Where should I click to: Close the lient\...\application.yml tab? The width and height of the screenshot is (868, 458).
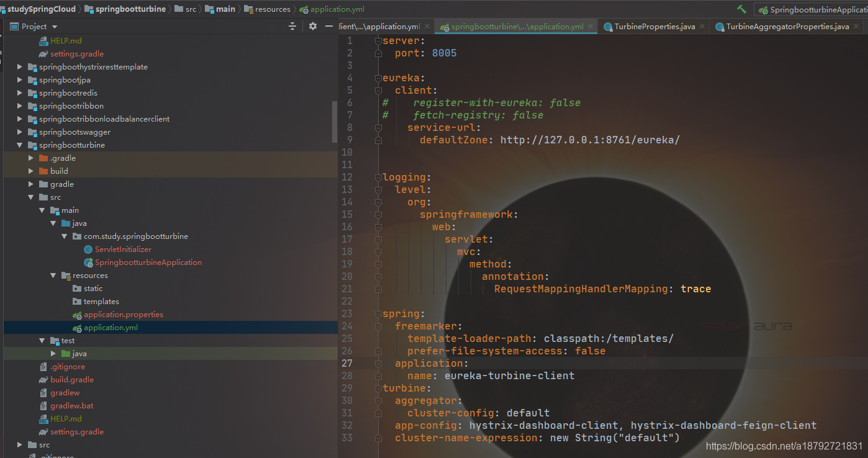coord(427,27)
